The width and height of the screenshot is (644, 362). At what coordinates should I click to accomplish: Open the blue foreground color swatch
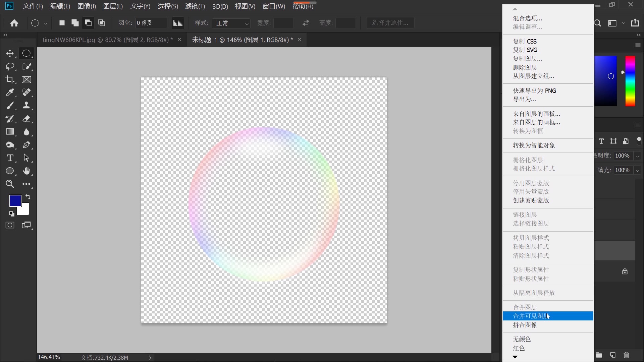click(x=15, y=200)
